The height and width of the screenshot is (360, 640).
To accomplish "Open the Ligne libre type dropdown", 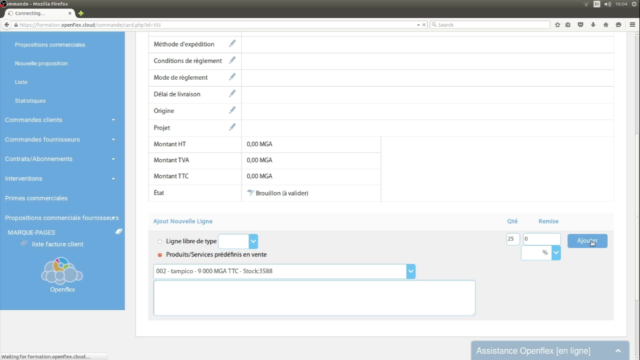I will [253, 241].
